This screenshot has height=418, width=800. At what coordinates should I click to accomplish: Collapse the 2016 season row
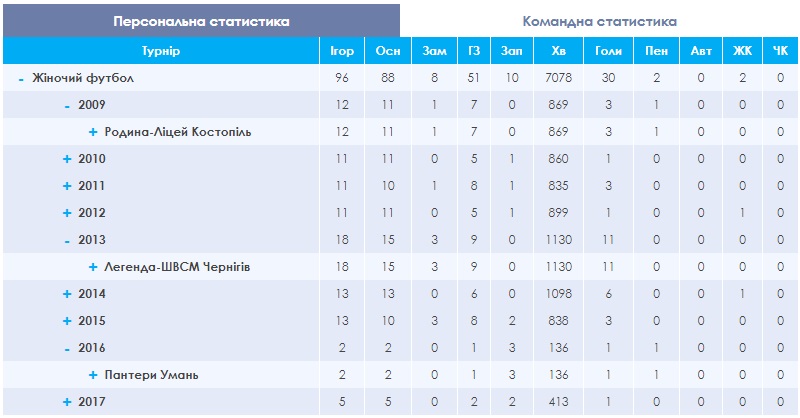[x=67, y=349]
